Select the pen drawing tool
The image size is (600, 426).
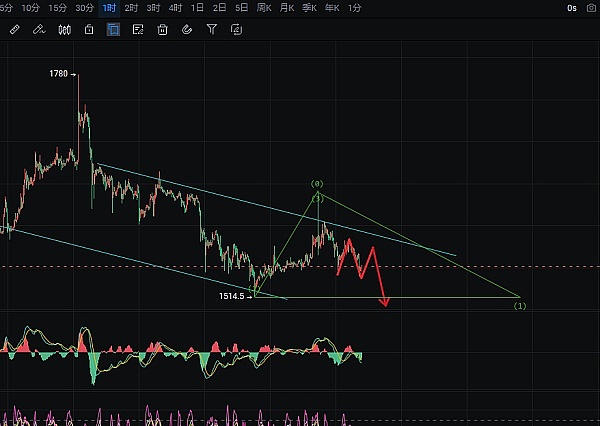[39, 30]
